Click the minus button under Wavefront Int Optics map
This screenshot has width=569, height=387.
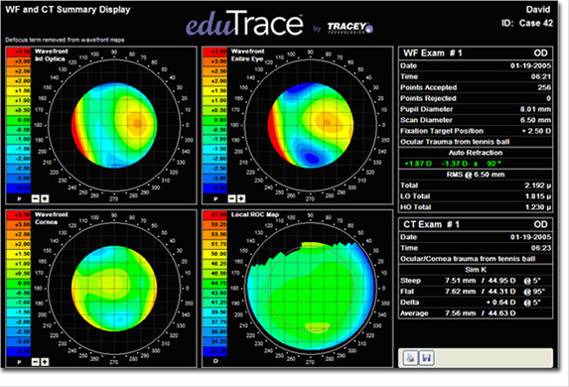[x=35, y=199]
